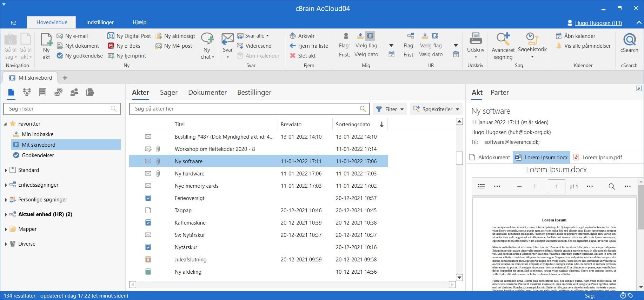
Task: Switch to the Sager tab
Action: 169,92
